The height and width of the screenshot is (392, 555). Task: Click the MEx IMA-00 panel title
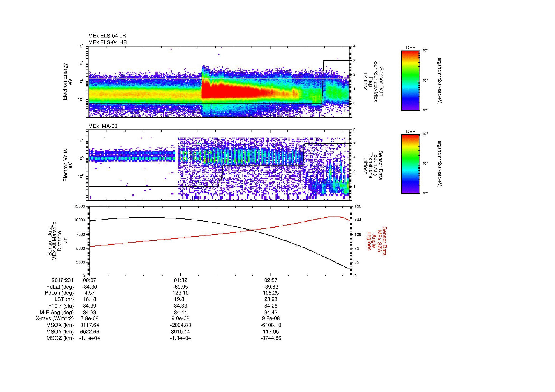click(x=103, y=126)
